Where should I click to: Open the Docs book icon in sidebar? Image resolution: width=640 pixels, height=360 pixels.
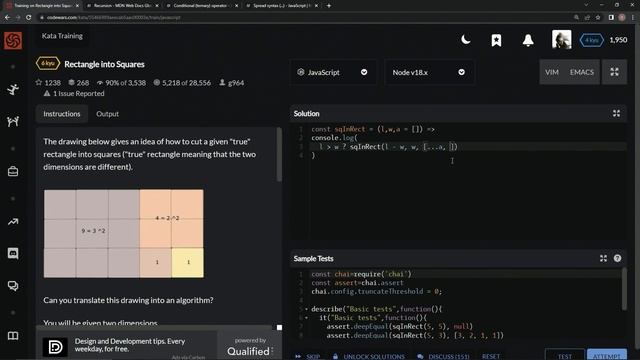tap(13, 336)
